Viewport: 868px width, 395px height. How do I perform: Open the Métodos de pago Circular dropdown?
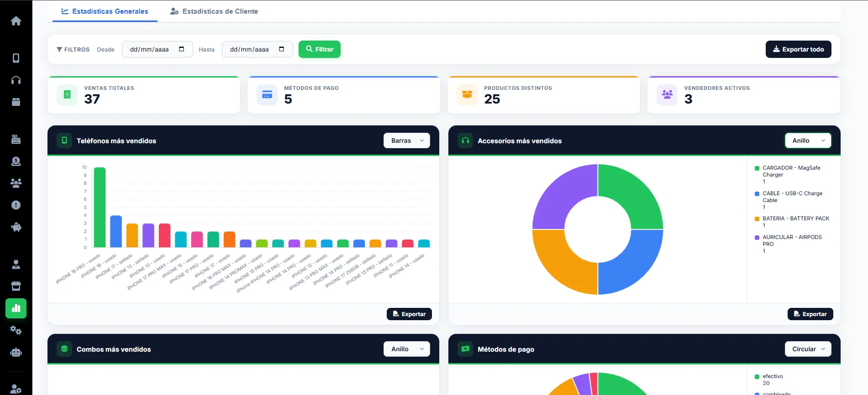pyautogui.click(x=808, y=349)
